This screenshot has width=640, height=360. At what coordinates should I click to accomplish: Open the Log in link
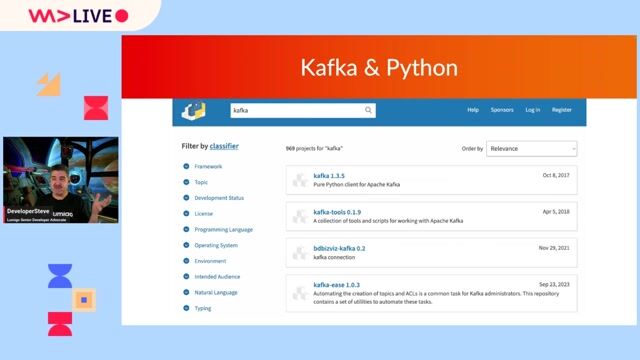click(533, 110)
